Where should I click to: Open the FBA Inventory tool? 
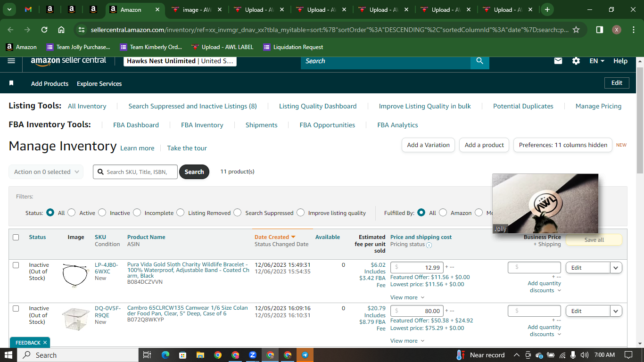(x=202, y=125)
